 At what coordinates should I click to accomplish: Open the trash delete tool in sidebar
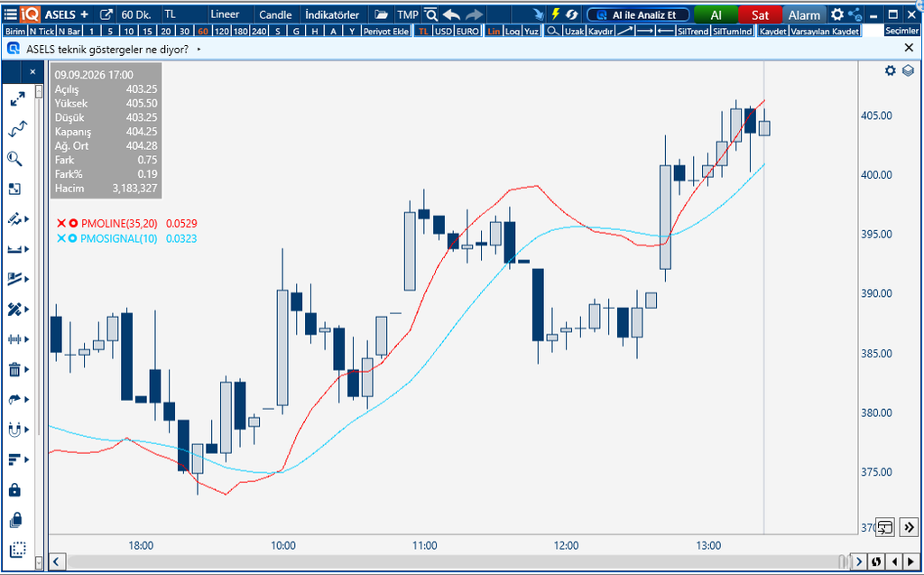pyautogui.click(x=14, y=370)
